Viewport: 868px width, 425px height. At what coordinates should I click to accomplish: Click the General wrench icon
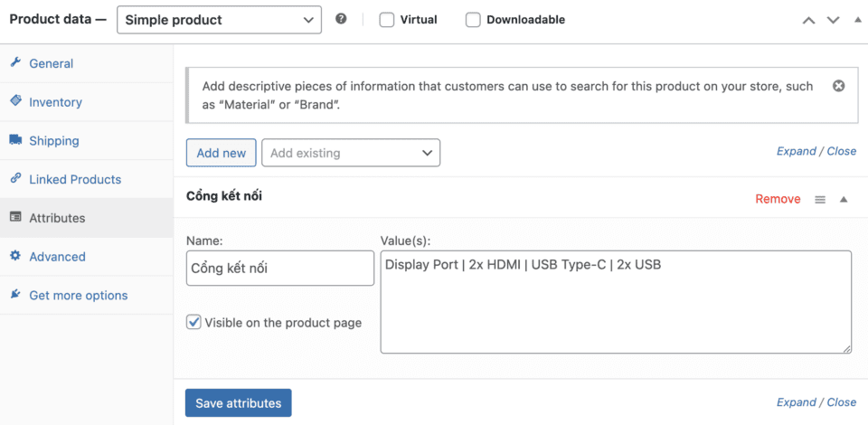15,62
